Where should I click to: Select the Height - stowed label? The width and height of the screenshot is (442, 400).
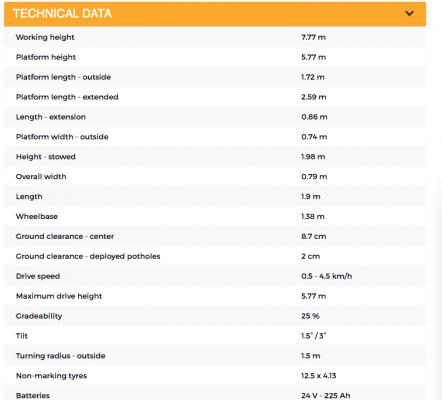click(x=46, y=157)
